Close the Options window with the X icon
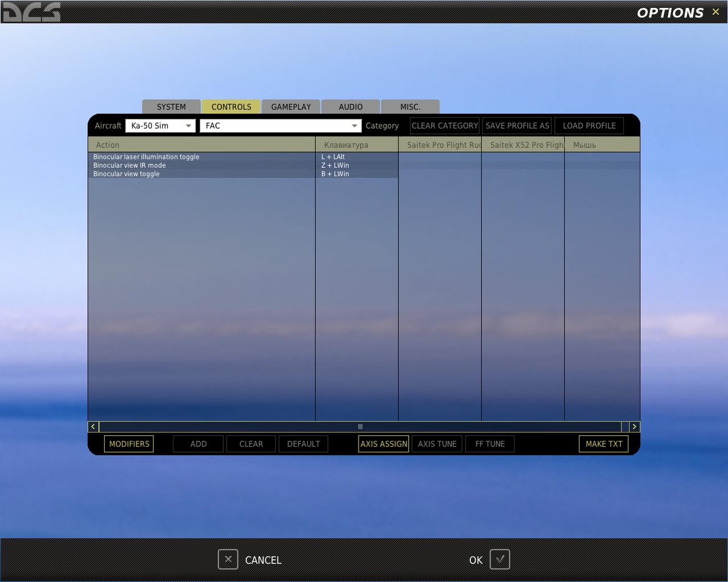Screen dimensions: 728x582 [715, 12]
